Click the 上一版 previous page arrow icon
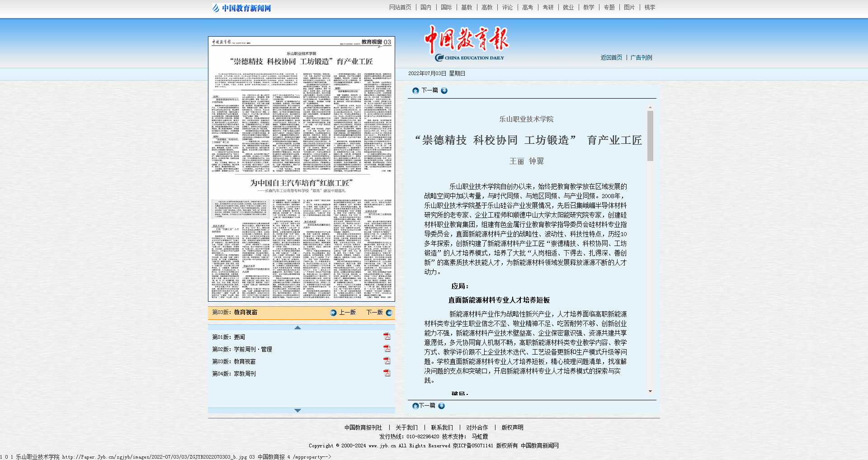 coord(333,313)
